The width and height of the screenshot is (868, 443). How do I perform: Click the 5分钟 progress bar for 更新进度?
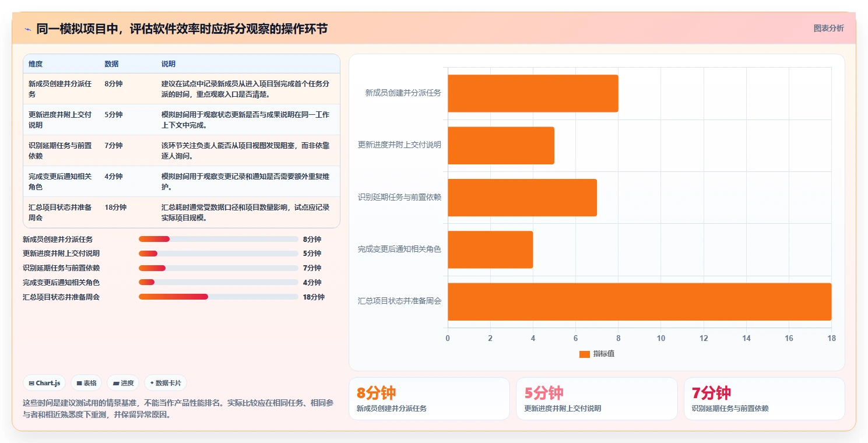click(x=219, y=254)
